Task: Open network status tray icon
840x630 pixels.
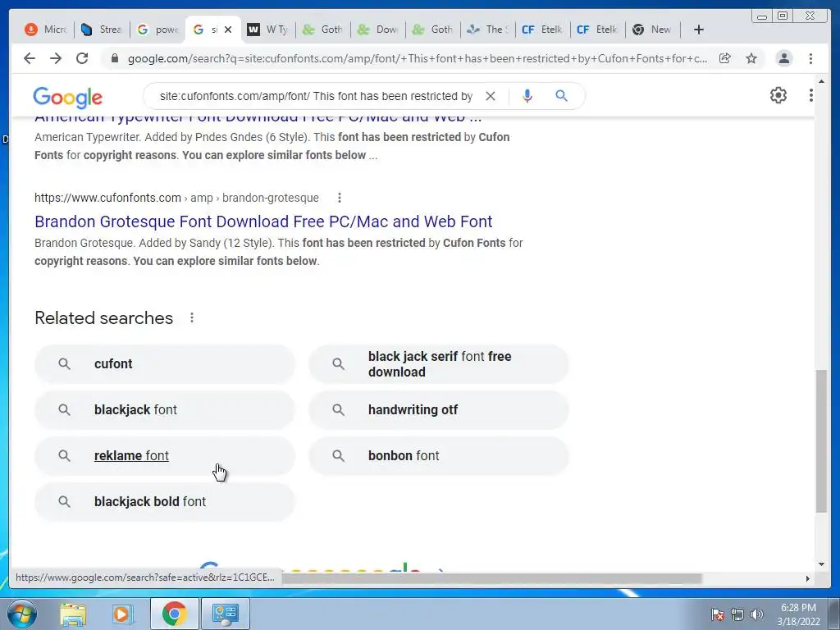Action: 737,614
